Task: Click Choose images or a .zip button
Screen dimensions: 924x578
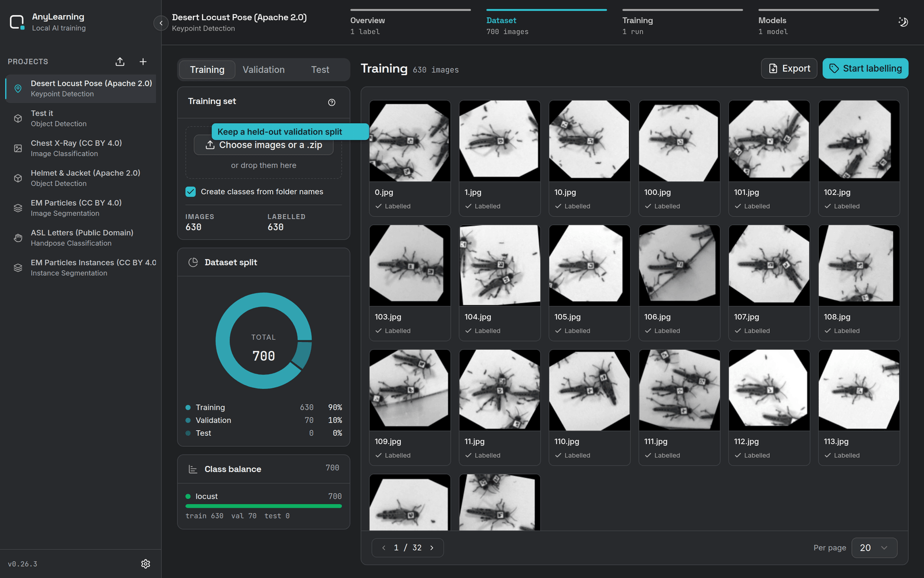Action: click(x=264, y=145)
